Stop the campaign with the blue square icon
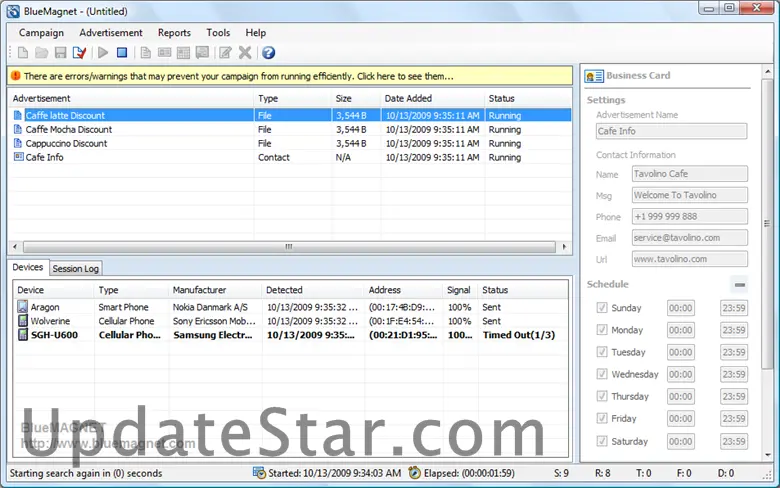 pyautogui.click(x=122, y=52)
